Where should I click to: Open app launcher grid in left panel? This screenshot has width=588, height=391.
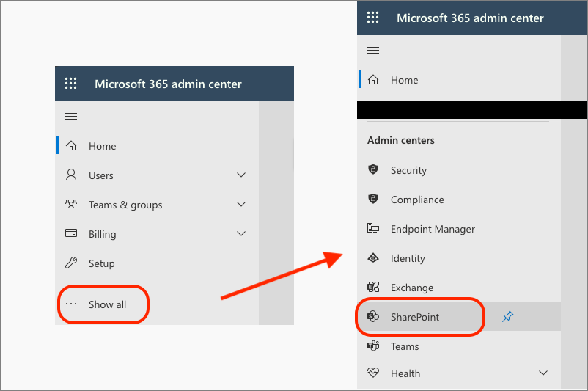pyautogui.click(x=70, y=84)
